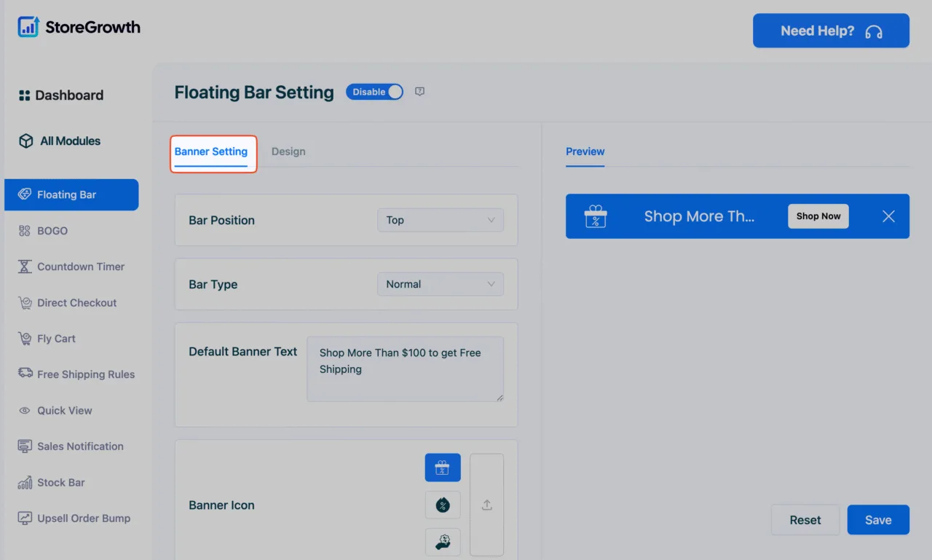
Task: Select the percent badge banner icon
Action: 443,505
